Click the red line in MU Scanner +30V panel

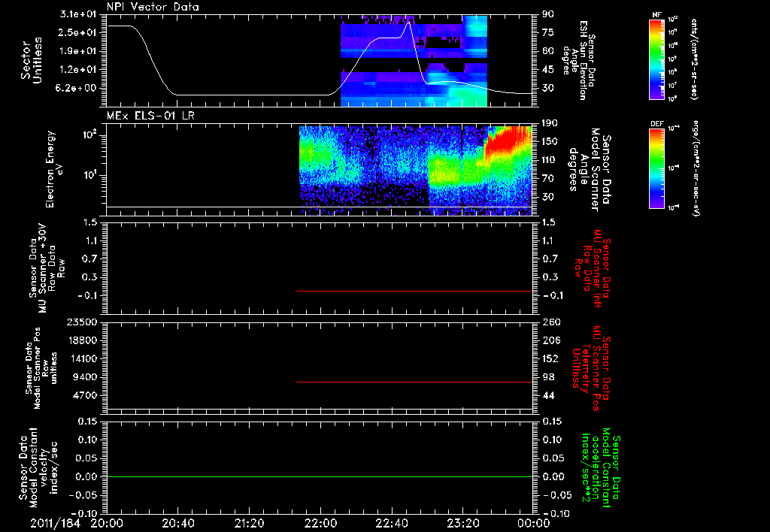click(414, 291)
